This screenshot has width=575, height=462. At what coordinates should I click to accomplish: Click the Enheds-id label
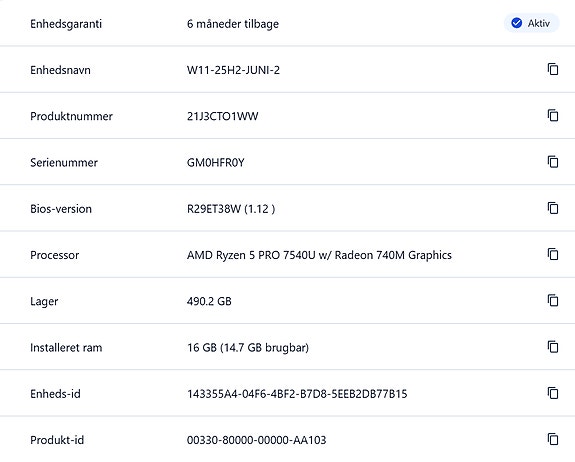point(55,394)
